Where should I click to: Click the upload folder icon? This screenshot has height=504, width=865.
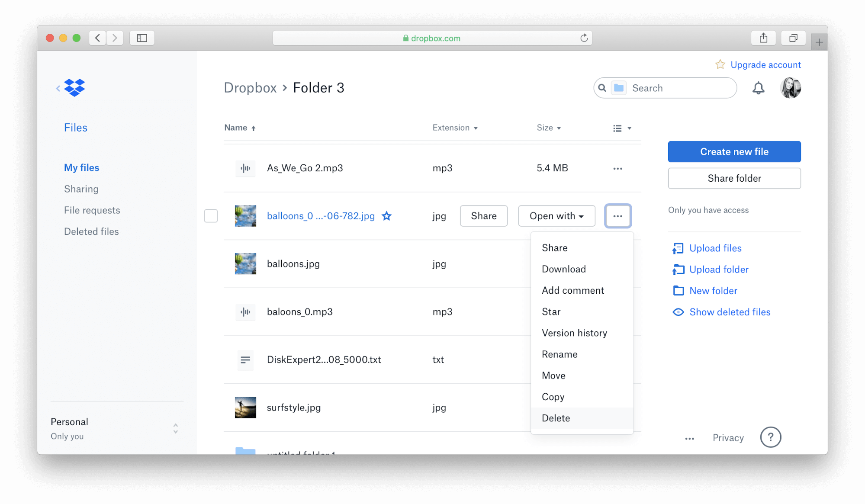click(x=678, y=270)
